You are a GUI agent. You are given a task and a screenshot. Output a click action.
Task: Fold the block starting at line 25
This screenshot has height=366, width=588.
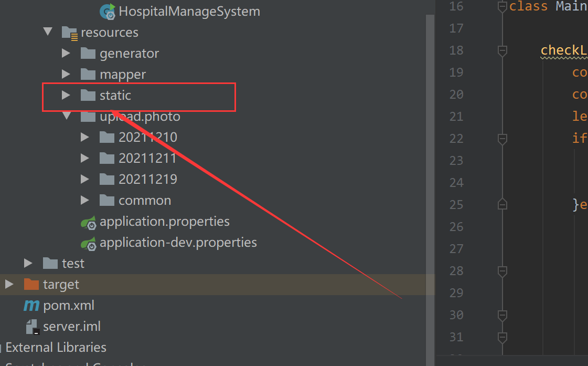tap(502, 204)
